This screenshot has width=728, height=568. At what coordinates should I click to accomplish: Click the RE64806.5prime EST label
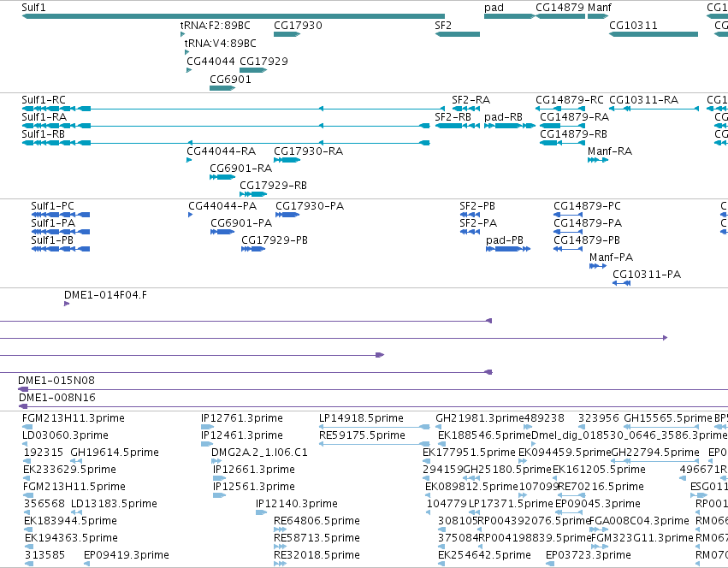click(317, 521)
